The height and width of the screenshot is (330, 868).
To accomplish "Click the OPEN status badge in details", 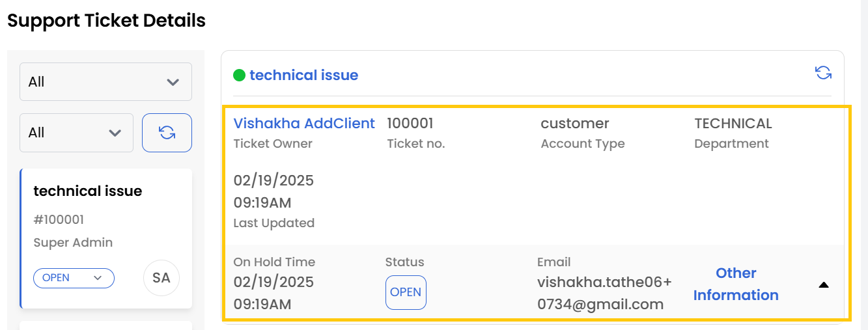I will point(406,292).
